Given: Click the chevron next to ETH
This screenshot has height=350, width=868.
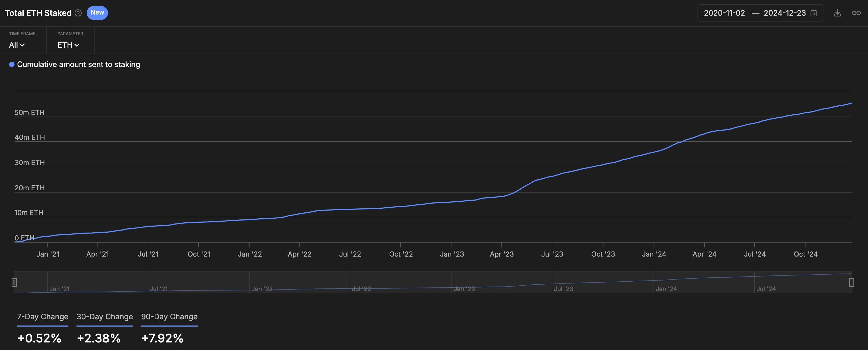Looking at the screenshot, I should point(77,45).
